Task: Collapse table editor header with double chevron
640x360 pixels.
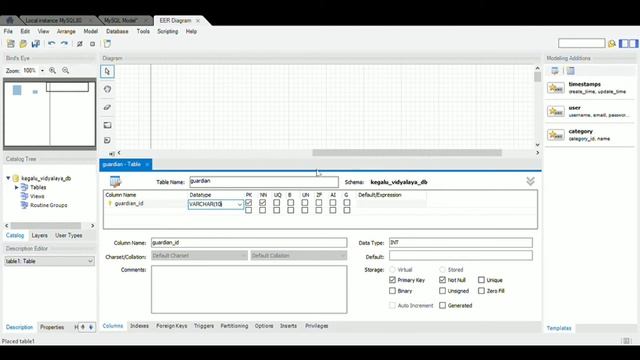Action: click(530, 181)
